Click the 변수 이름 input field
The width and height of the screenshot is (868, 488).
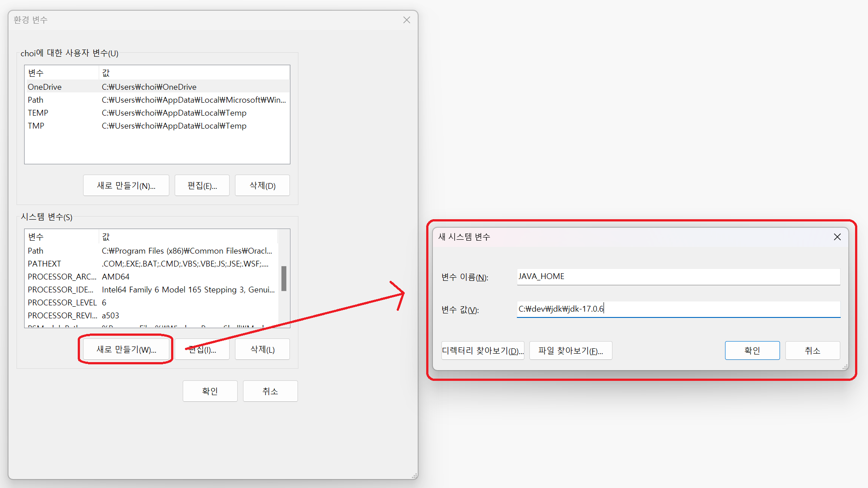[x=678, y=276]
